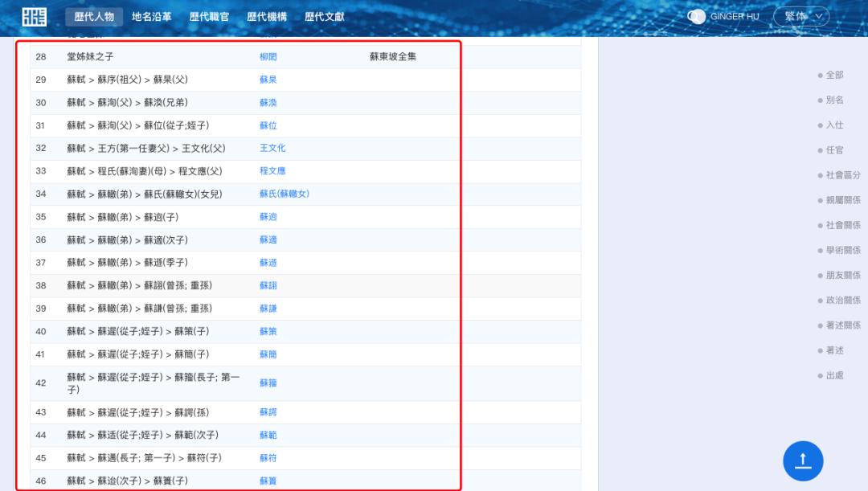Jump to 朋友關係 section in the side index
The image size is (868, 491).
(x=843, y=275)
